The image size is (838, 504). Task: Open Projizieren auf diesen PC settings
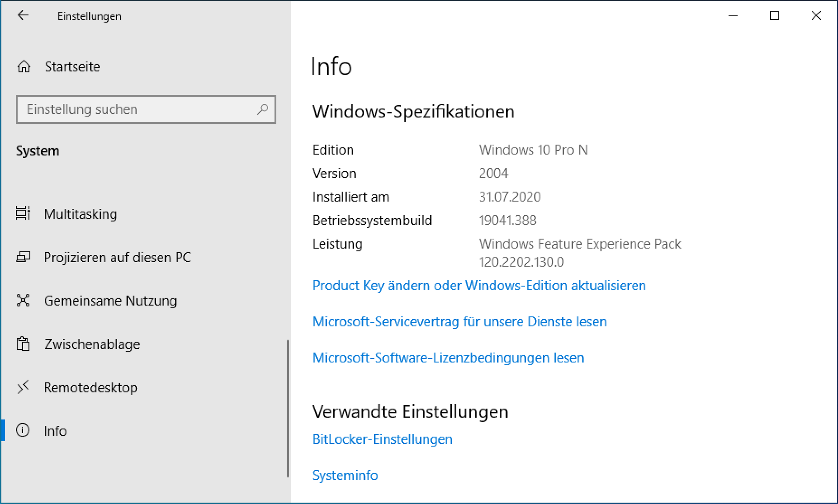tap(145, 257)
